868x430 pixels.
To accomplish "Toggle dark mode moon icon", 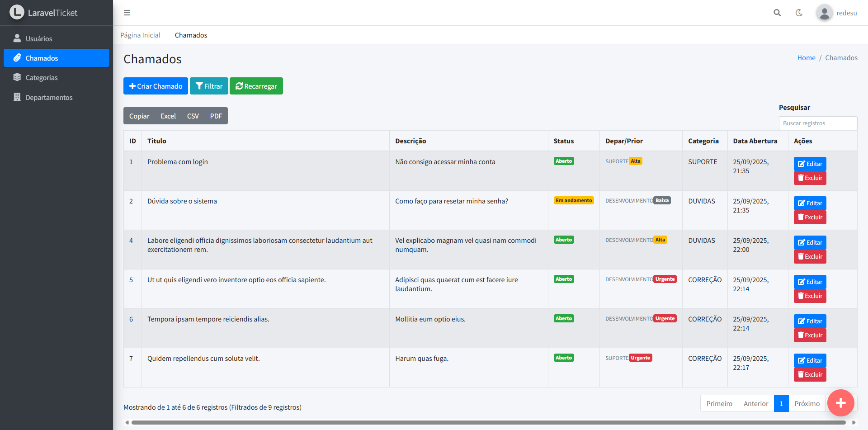I will 799,13.
